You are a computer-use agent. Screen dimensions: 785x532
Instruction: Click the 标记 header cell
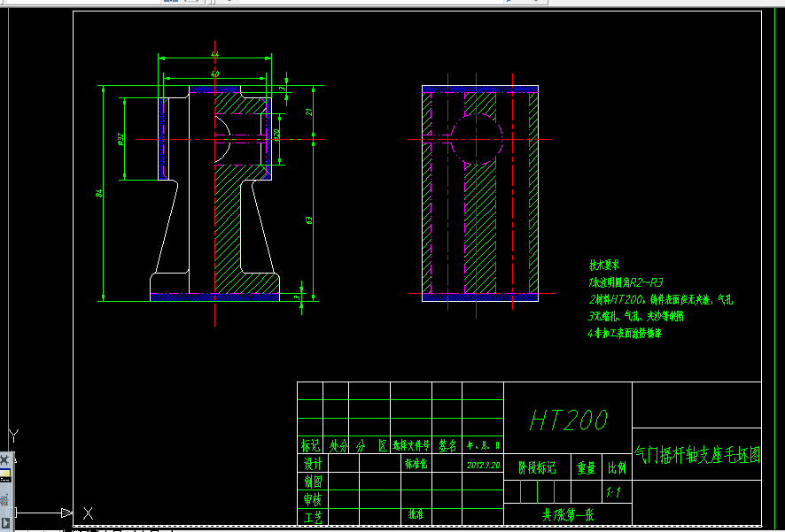(x=310, y=445)
